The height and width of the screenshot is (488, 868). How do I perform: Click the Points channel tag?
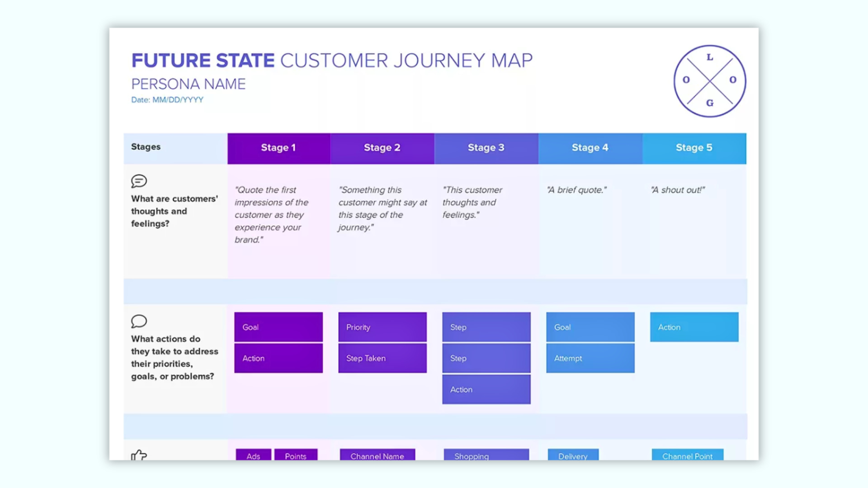(x=296, y=455)
